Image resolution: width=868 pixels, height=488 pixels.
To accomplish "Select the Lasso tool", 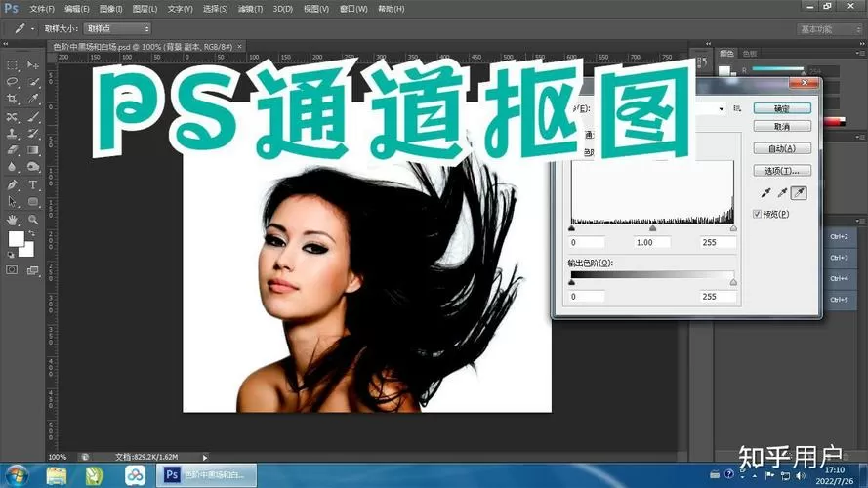I will [x=12, y=82].
